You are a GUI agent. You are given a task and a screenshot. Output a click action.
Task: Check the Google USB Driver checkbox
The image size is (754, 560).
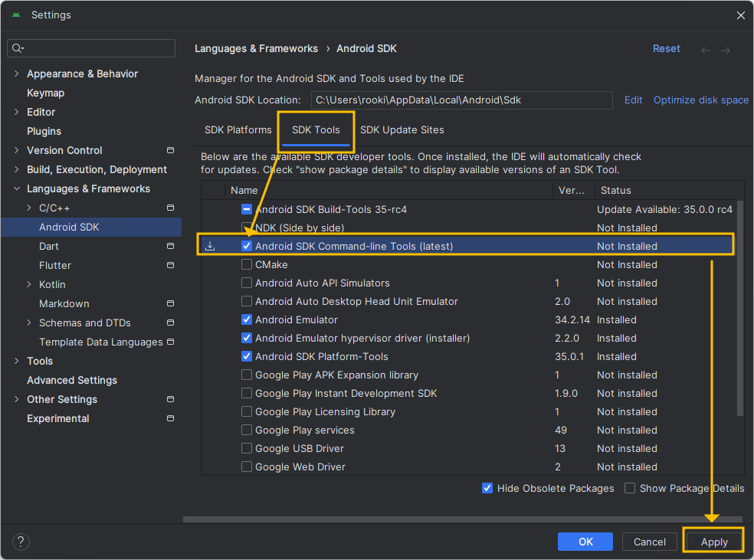pos(247,448)
